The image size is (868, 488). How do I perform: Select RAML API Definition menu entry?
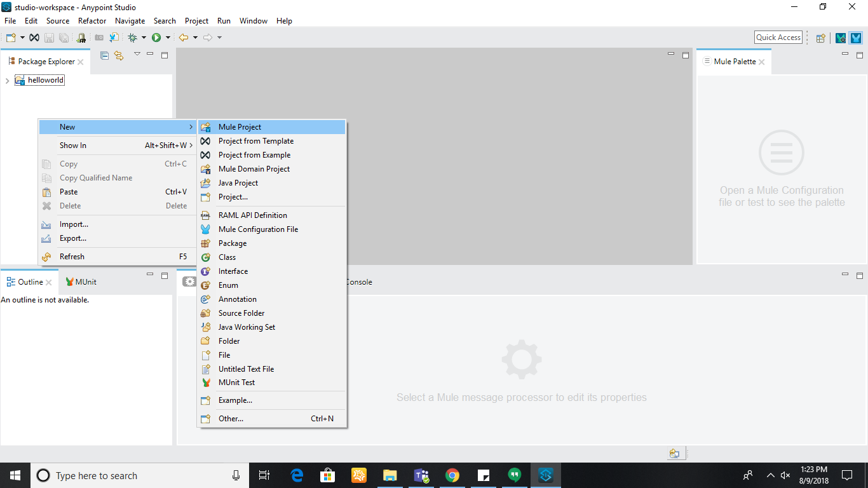click(252, 215)
